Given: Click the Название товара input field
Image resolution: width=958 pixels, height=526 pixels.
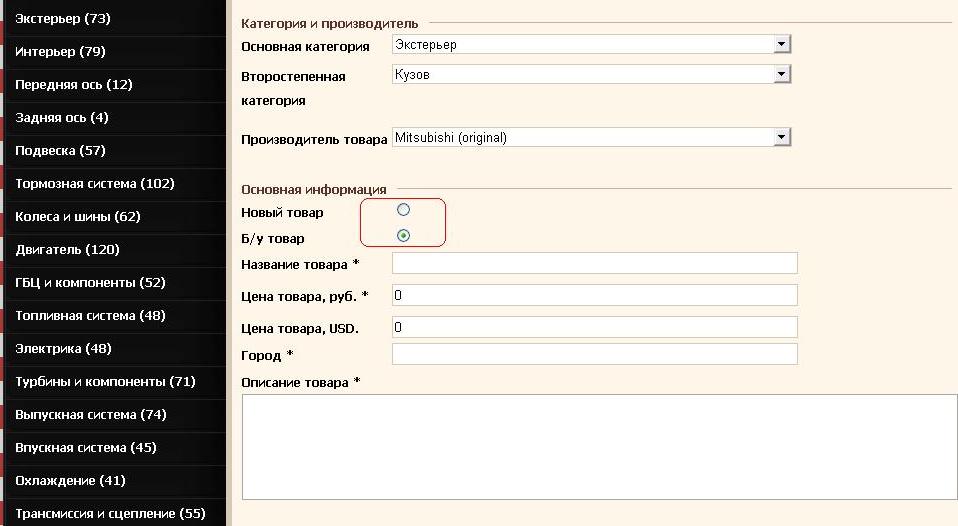Looking at the screenshot, I should (x=594, y=263).
